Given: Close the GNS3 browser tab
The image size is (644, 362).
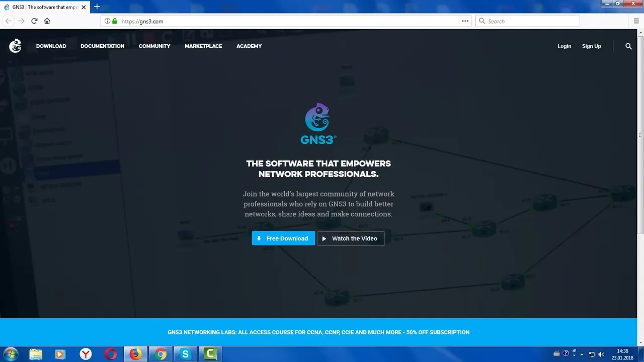Looking at the screenshot, I should [x=84, y=7].
